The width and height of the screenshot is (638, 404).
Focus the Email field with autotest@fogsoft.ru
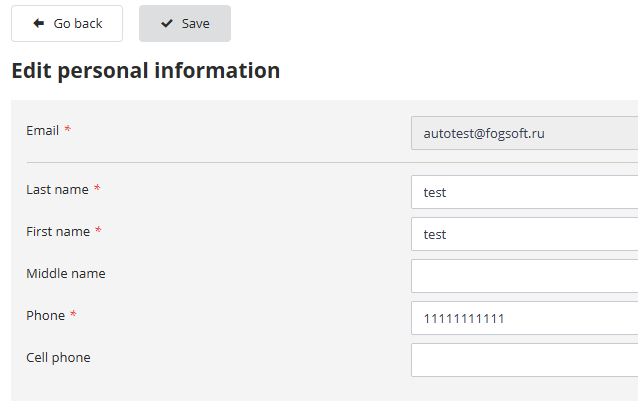click(x=524, y=133)
